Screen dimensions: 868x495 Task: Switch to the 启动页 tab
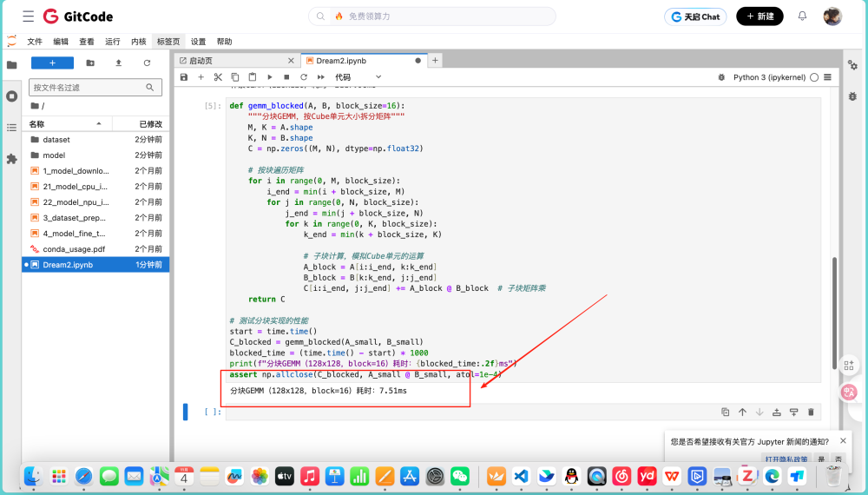201,61
